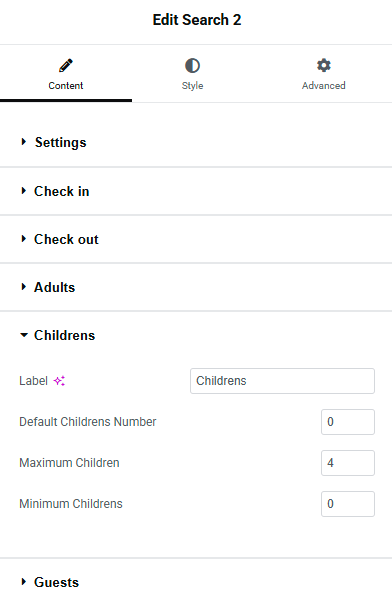The width and height of the screenshot is (392, 598).
Task: Click the Settings section heading text
Action: coord(61,143)
